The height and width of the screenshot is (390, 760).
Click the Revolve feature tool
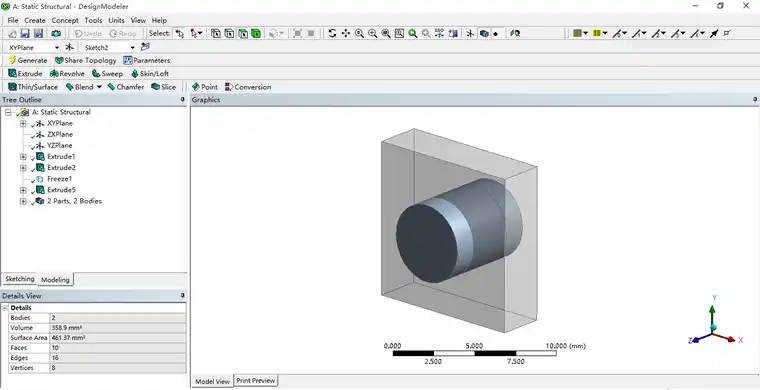click(67, 74)
